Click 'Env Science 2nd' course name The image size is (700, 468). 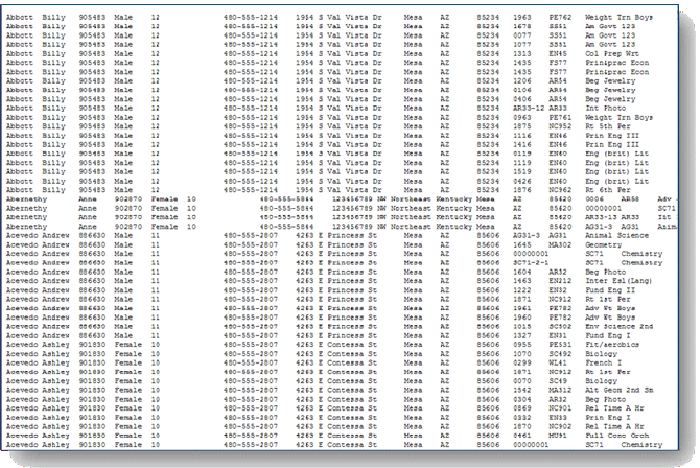619,326
